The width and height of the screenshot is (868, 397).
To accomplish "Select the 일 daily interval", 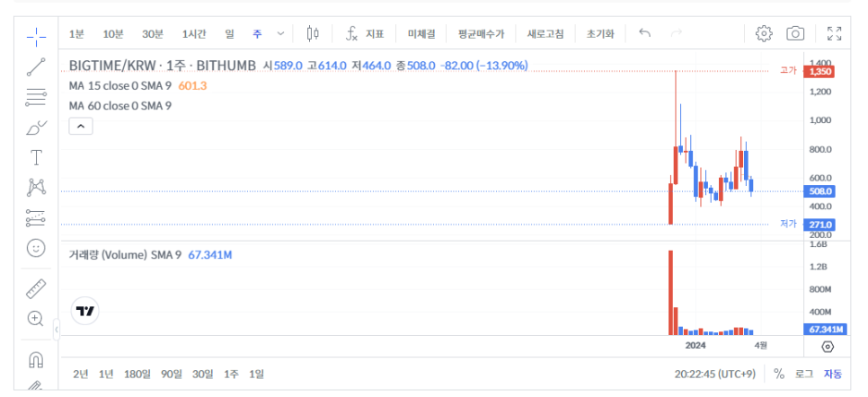I will coord(229,34).
